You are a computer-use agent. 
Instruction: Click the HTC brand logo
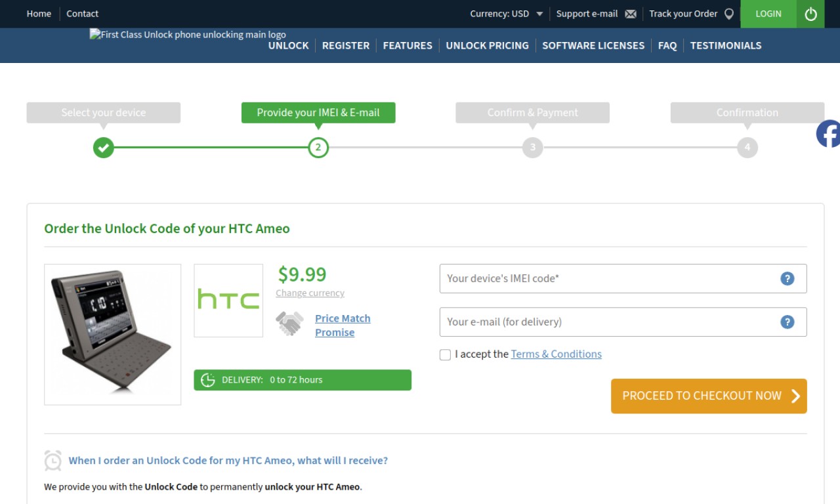click(228, 301)
